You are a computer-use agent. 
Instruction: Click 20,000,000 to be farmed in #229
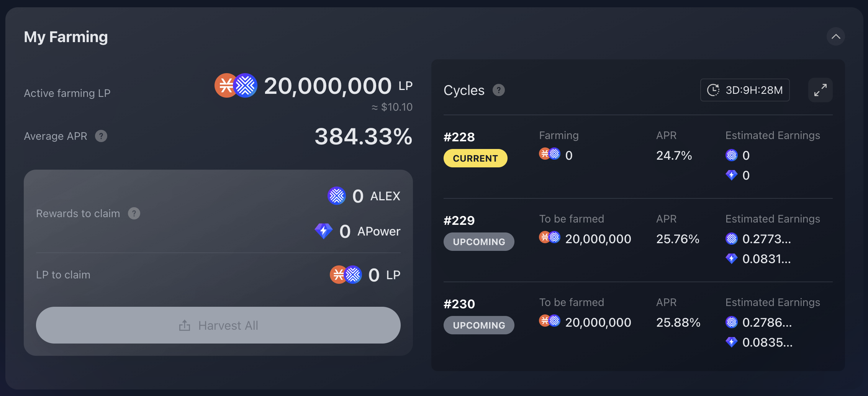[x=598, y=239]
